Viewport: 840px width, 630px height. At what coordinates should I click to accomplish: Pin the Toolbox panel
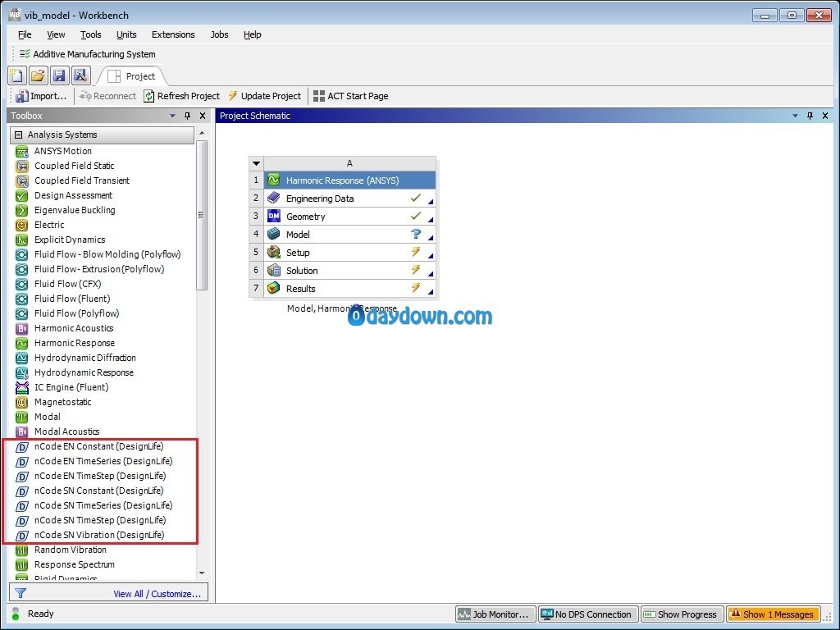tap(188, 116)
